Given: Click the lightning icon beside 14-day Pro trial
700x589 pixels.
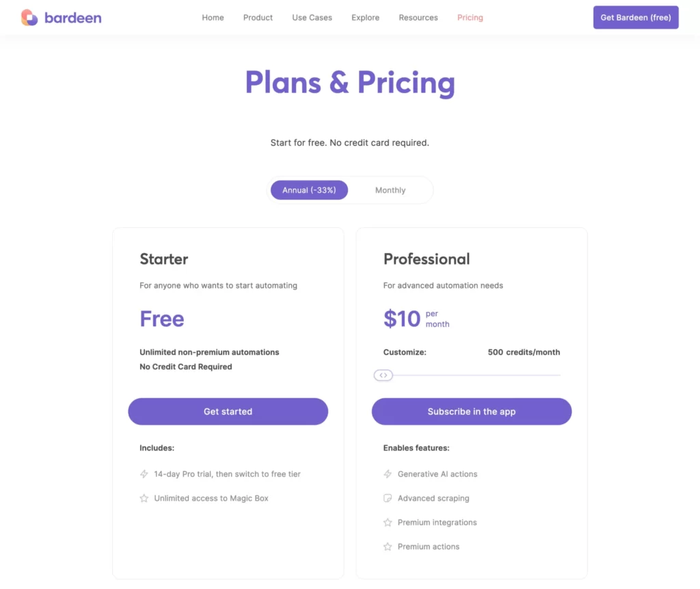Looking at the screenshot, I should click(x=142, y=473).
